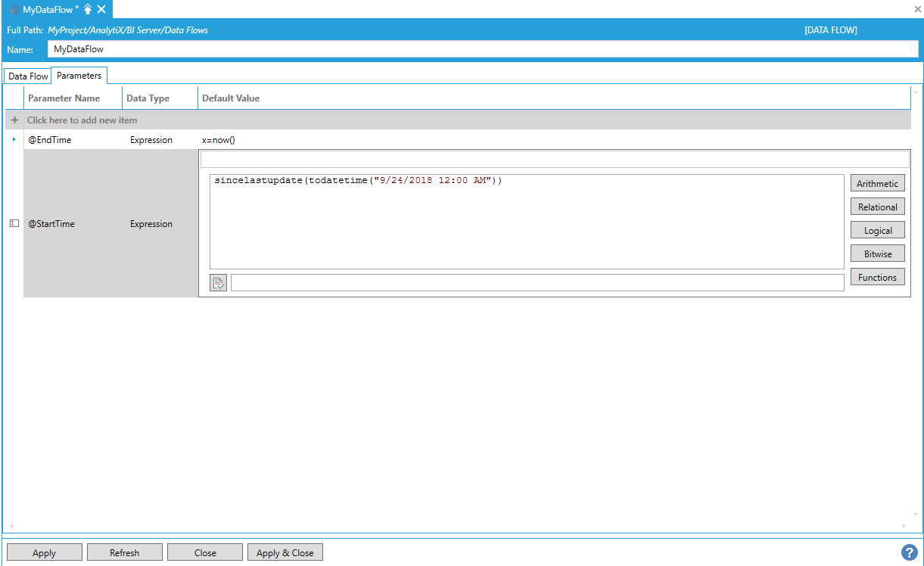Switch to the Data Flow tab
The width and height of the screenshot is (924, 566).
[x=28, y=76]
